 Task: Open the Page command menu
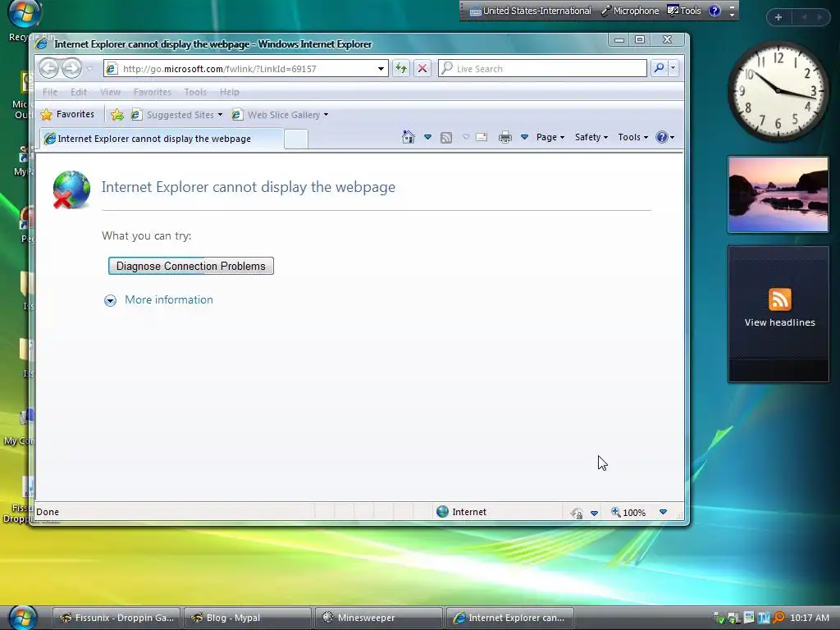550,137
